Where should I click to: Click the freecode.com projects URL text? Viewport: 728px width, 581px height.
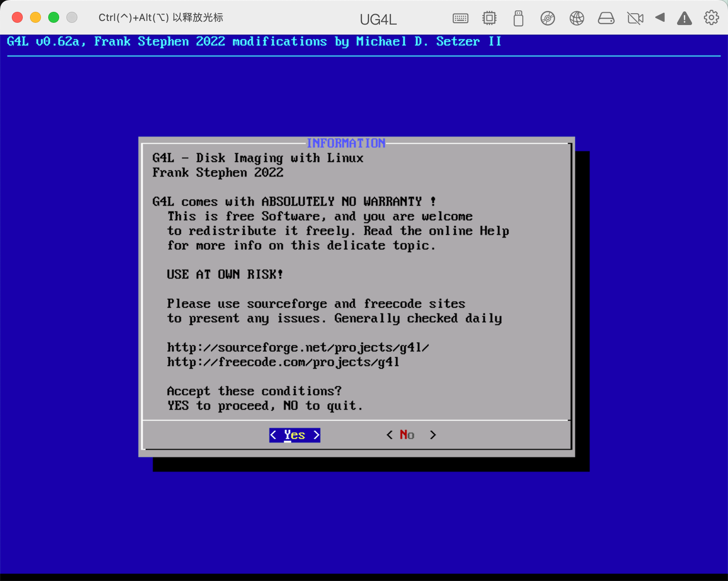click(283, 362)
